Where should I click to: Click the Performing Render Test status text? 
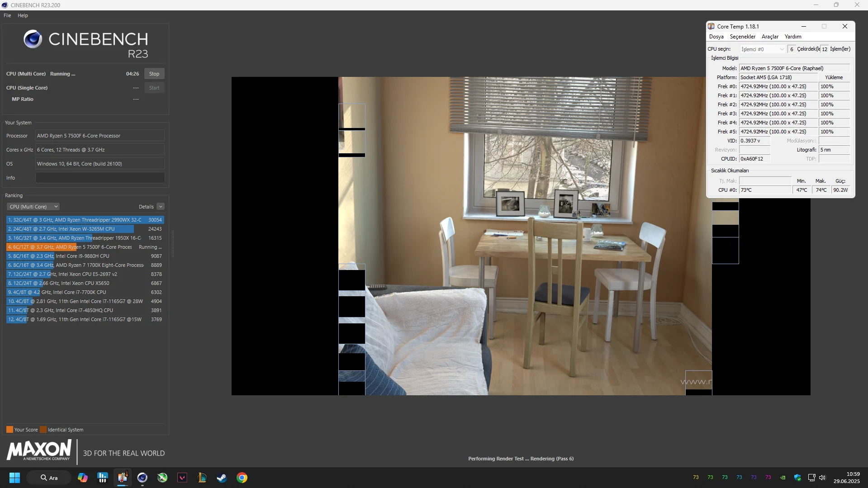521,459
